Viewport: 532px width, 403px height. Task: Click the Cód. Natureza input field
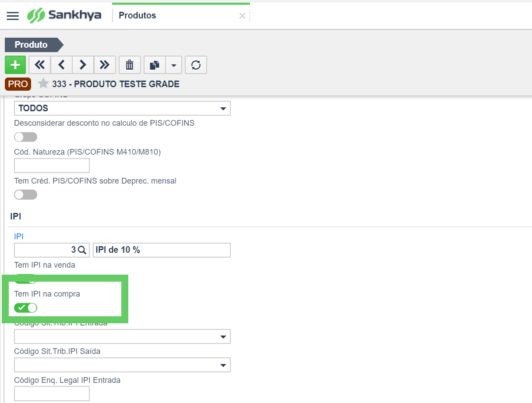click(52, 166)
